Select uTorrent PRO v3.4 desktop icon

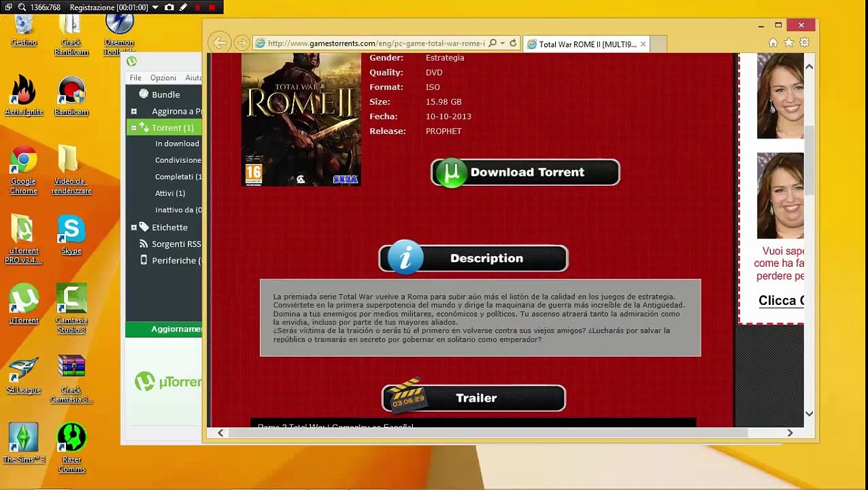click(x=24, y=240)
